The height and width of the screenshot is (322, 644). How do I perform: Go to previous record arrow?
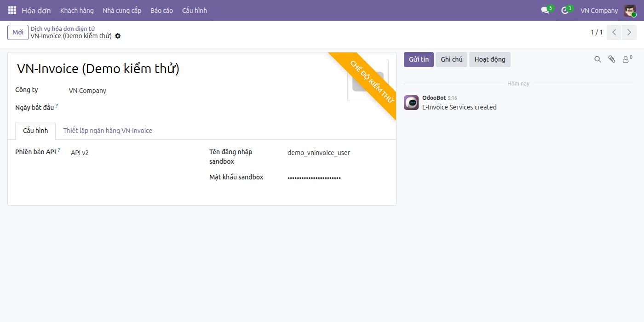pos(614,32)
